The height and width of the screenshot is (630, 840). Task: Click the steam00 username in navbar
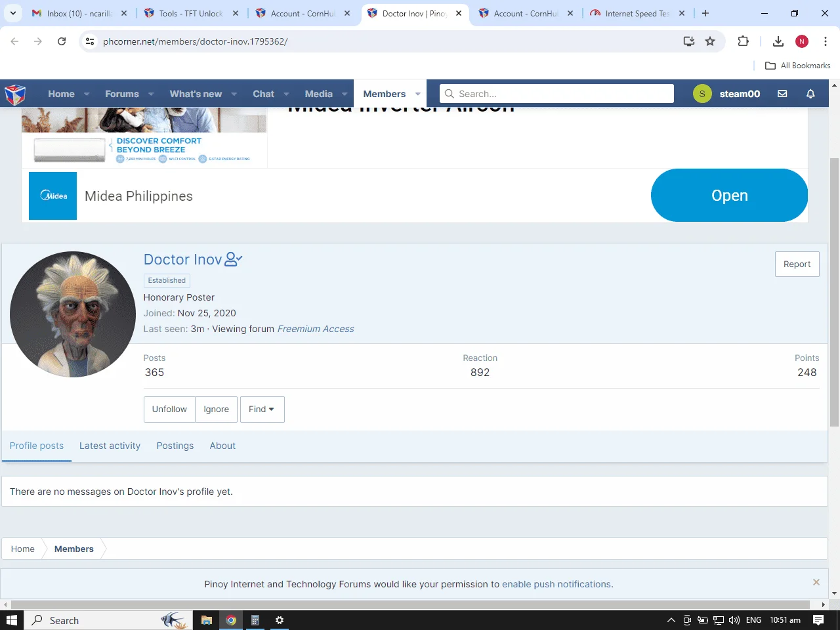pyautogui.click(x=740, y=94)
